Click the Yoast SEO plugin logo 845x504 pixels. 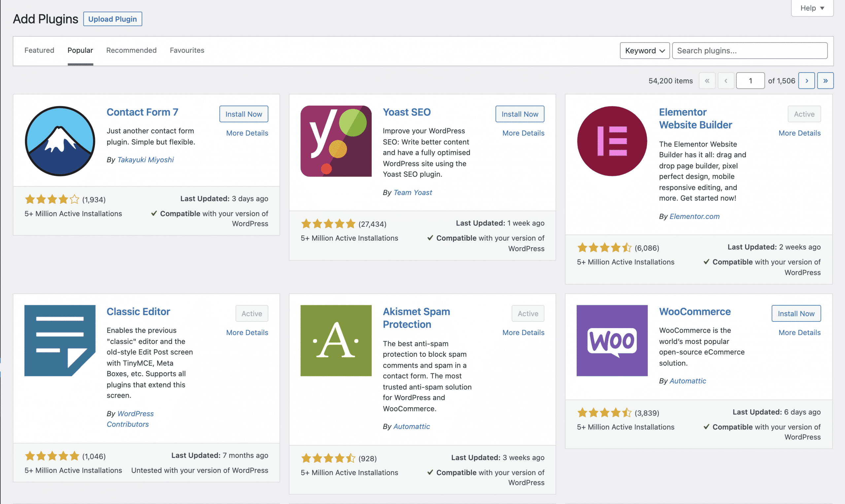(336, 141)
